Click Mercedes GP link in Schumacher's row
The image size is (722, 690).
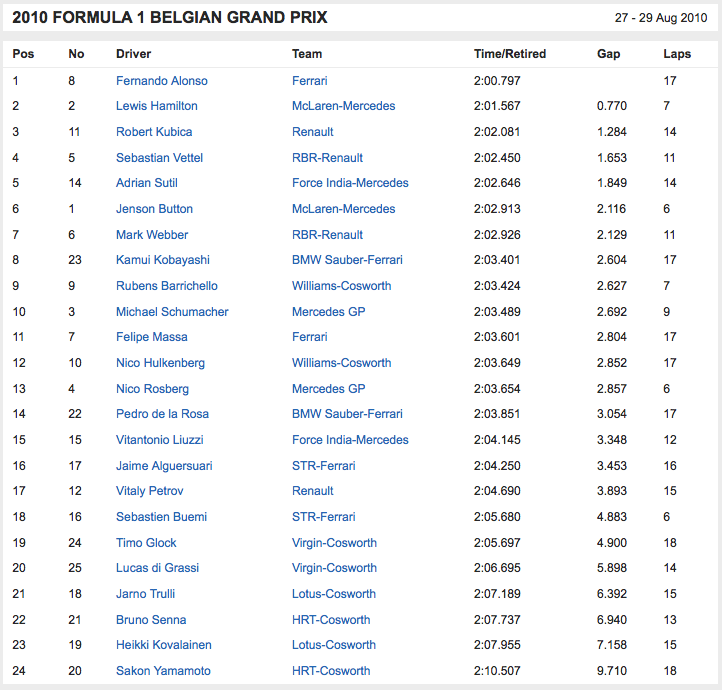pos(329,312)
